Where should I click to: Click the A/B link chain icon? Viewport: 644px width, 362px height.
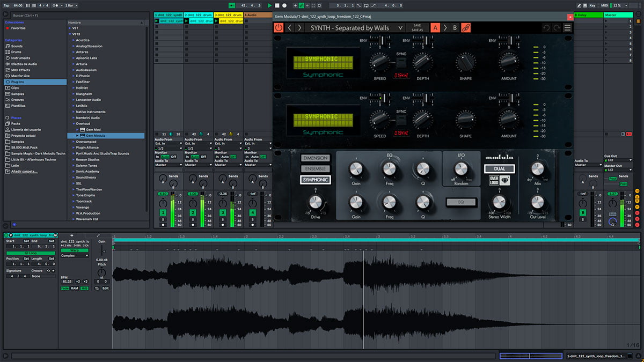coord(466,27)
